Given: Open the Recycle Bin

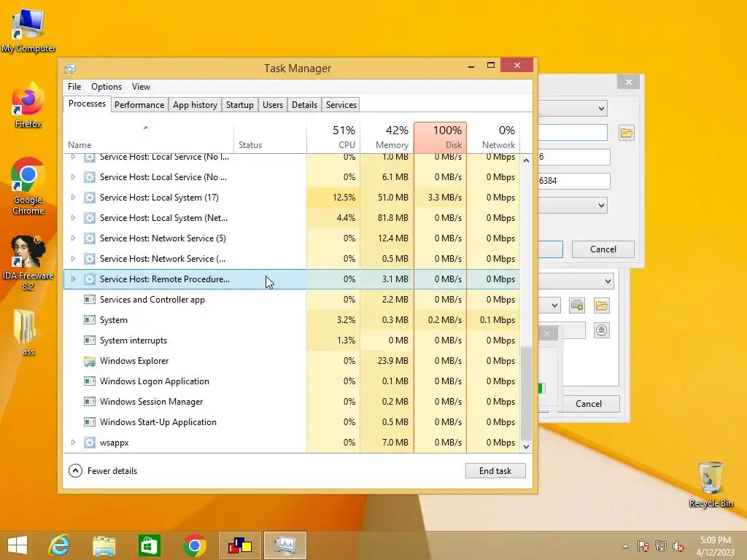Looking at the screenshot, I should pos(711,484).
